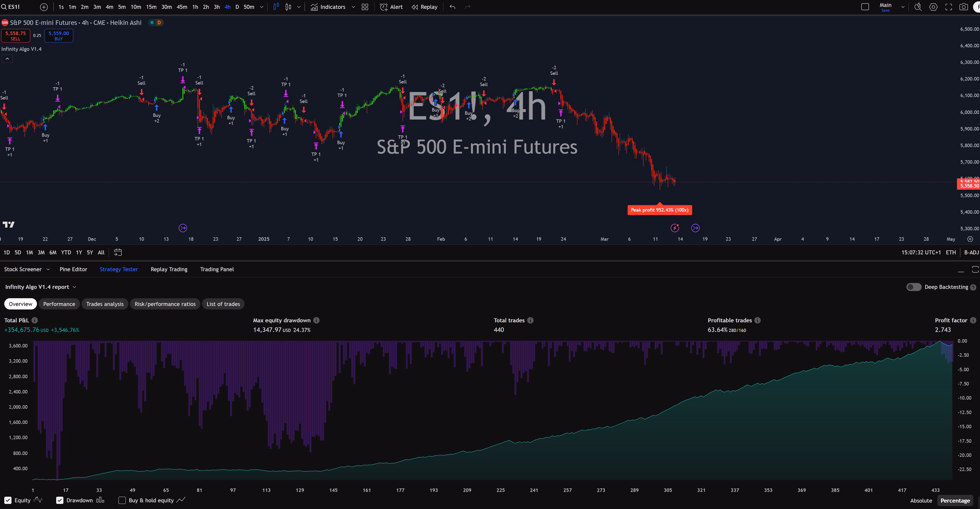Show info for Total P&L
The height and width of the screenshot is (509, 980).
(35, 321)
